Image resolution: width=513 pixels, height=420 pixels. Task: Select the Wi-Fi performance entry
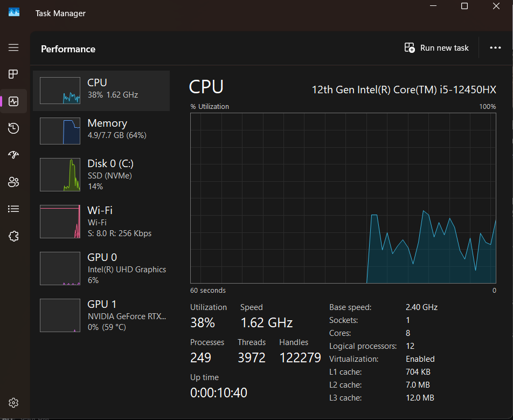coord(101,221)
